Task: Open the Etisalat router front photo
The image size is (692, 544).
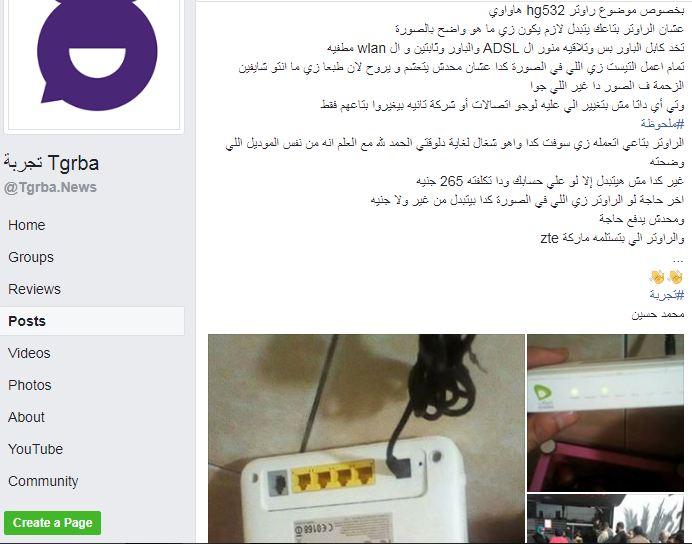Action: click(606, 413)
